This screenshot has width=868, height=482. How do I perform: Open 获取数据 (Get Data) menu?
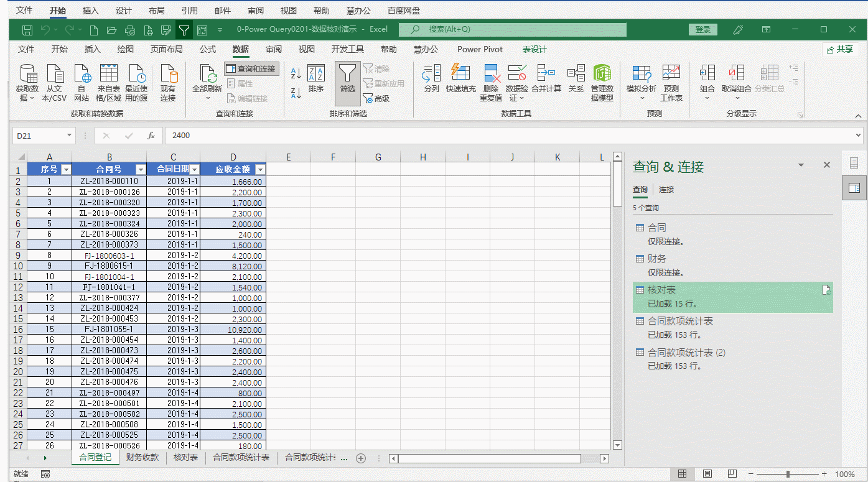coord(27,83)
